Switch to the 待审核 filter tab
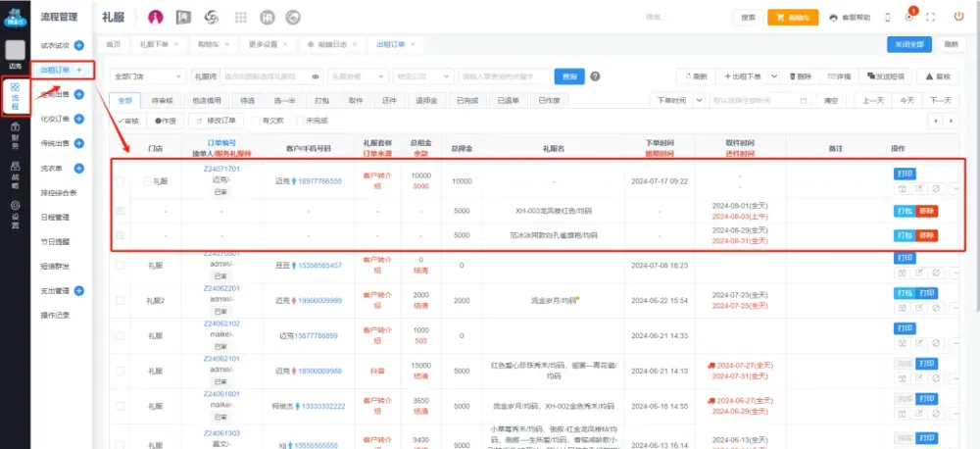Screen dimensions: 980x449 click(163, 100)
